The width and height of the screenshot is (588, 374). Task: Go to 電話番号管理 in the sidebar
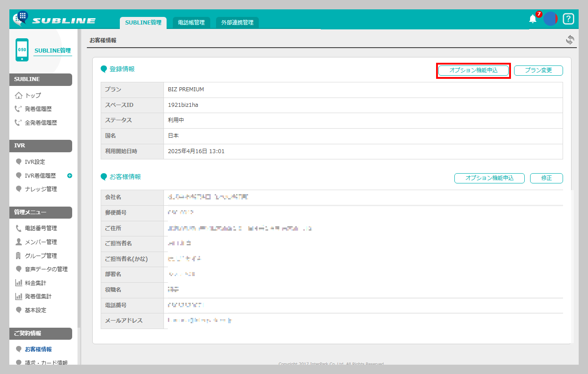pos(41,228)
